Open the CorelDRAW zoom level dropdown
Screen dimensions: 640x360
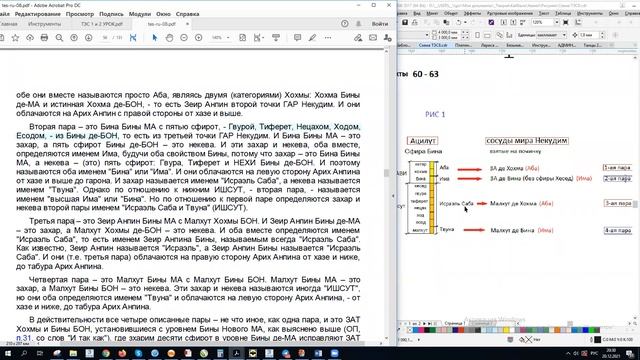(556, 22)
